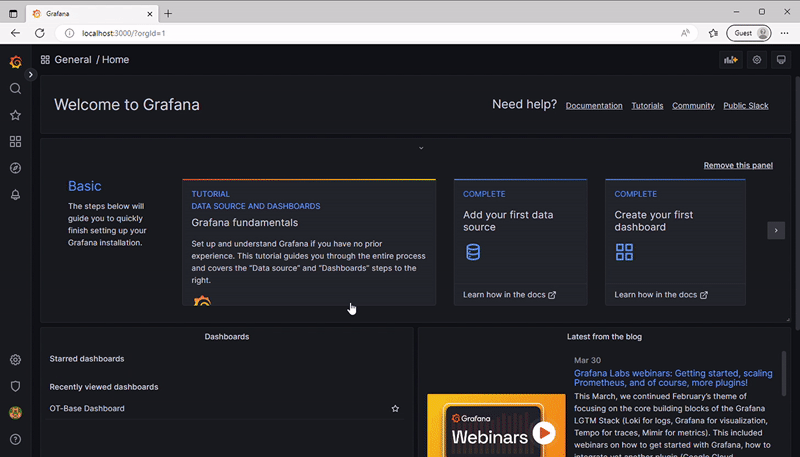Open Dashboards four-squares sidebar icon
The height and width of the screenshot is (457, 800).
click(15, 141)
